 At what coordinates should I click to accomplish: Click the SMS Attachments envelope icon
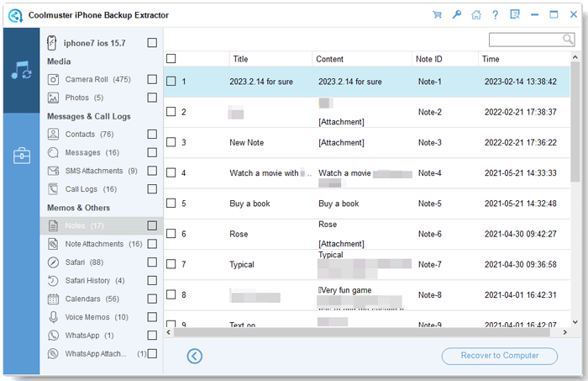click(x=53, y=171)
